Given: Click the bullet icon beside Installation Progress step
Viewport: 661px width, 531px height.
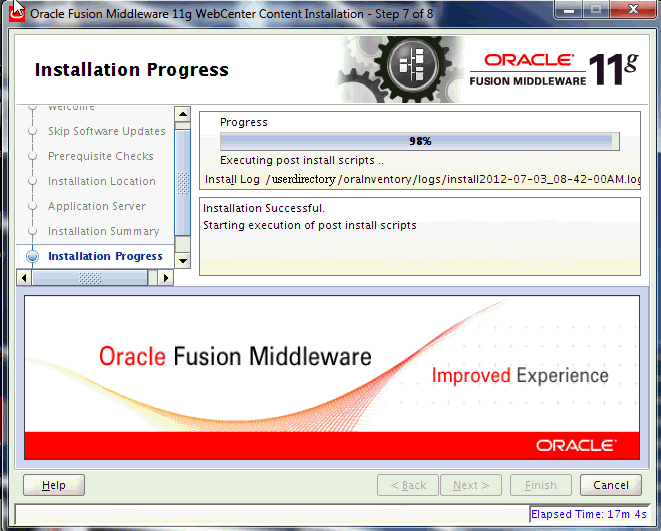Looking at the screenshot, I should pos(32,257).
